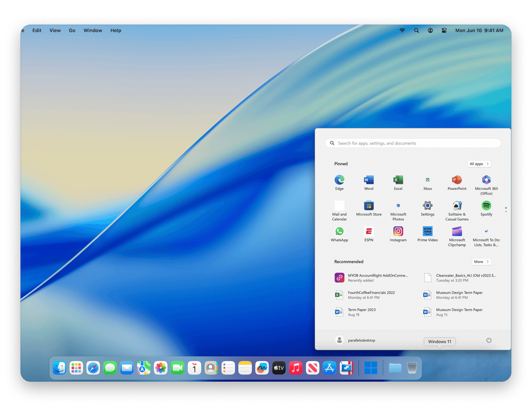Launch Instagram from pinned apps
Image resolution: width=532 pixels, height=409 pixels.
(398, 234)
